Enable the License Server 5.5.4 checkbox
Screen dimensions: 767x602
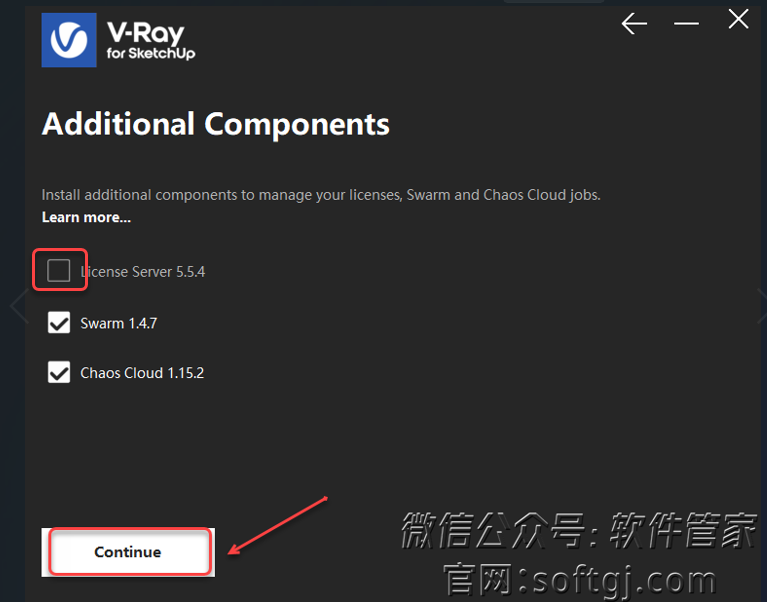(x=59, y=271)
